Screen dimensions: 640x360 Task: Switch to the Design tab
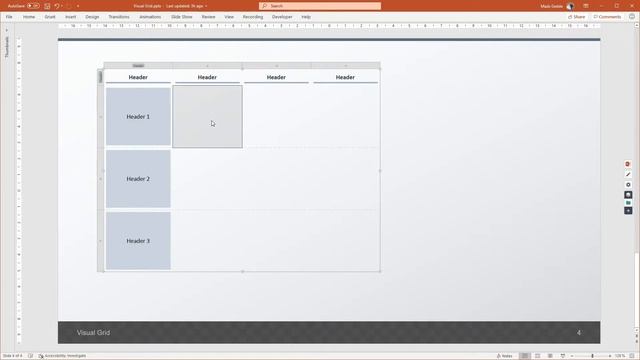click(92, 17)
